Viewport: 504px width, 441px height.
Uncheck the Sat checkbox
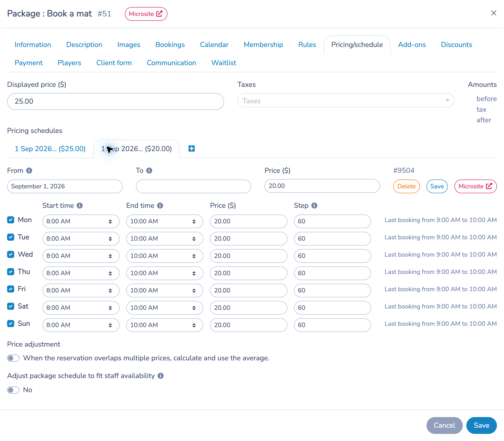[11, 306]
